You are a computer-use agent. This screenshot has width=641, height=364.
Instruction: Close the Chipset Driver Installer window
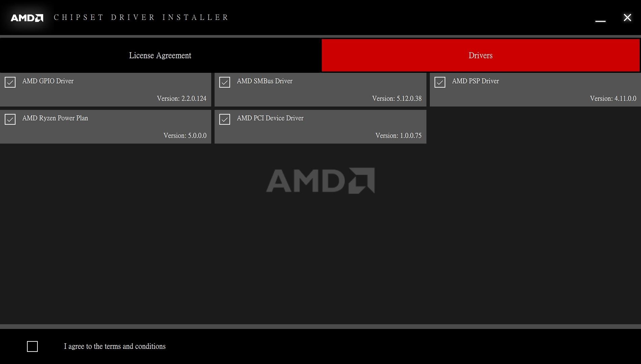(x=627, y=18)
